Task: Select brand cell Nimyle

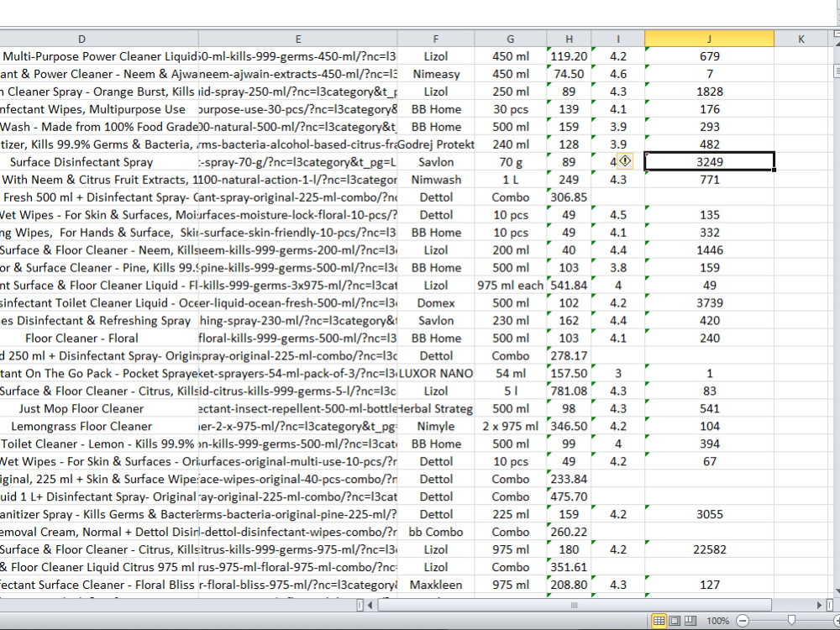Action: [x=435, y=427]
